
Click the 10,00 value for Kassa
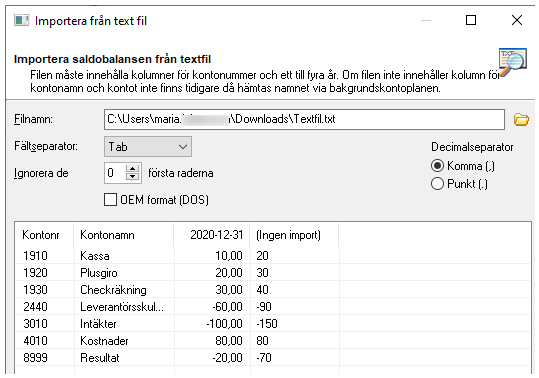click(229, 256)
